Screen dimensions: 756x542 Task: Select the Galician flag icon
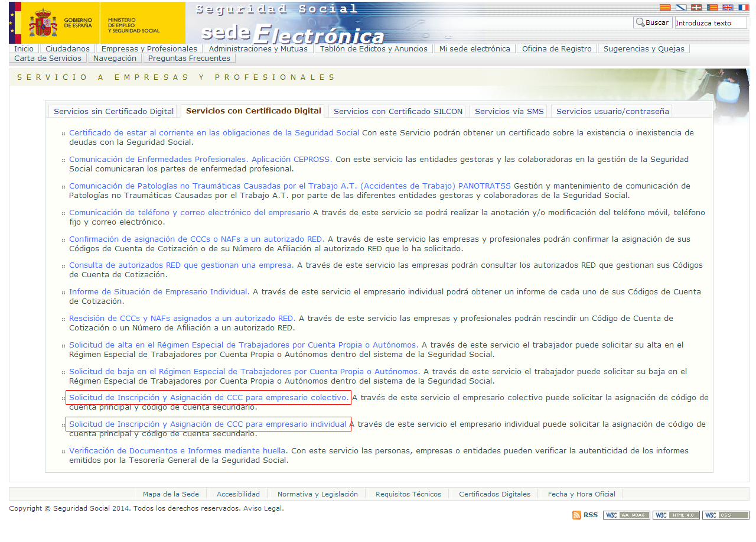pos(681,8)
